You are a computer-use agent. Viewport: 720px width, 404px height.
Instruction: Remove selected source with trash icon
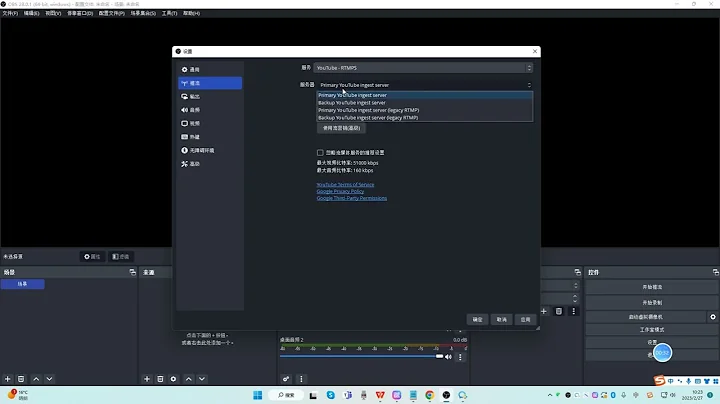pyautogui.click(x=160, y=379)
